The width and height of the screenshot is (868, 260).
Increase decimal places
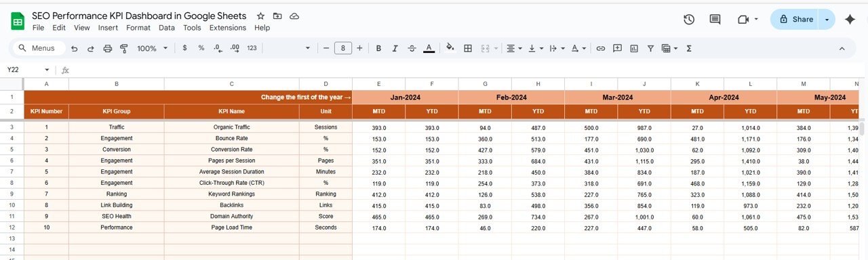pos(235,48)
